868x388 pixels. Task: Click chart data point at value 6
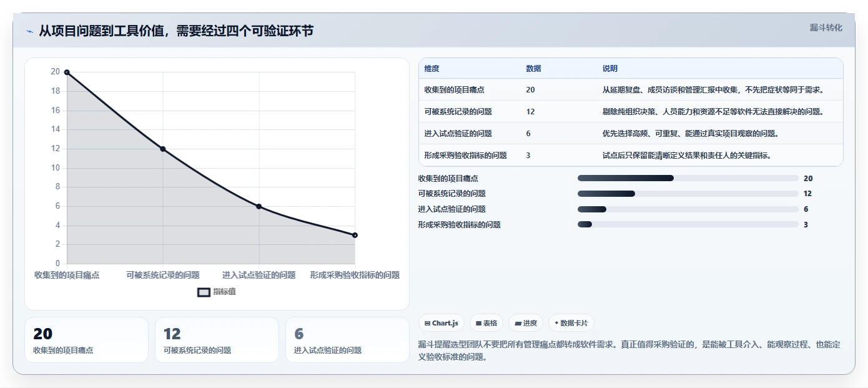point(259,206)
